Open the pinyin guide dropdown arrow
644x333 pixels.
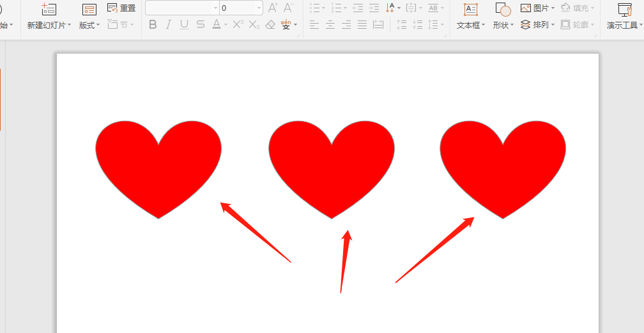tap(295, 25)
